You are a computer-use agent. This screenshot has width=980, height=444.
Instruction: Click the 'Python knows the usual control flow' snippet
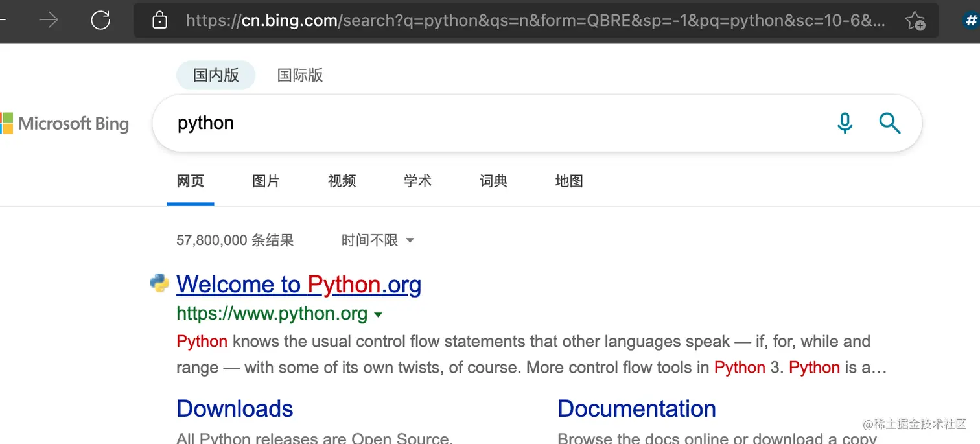pyautogui.click(x=531, y=355)
